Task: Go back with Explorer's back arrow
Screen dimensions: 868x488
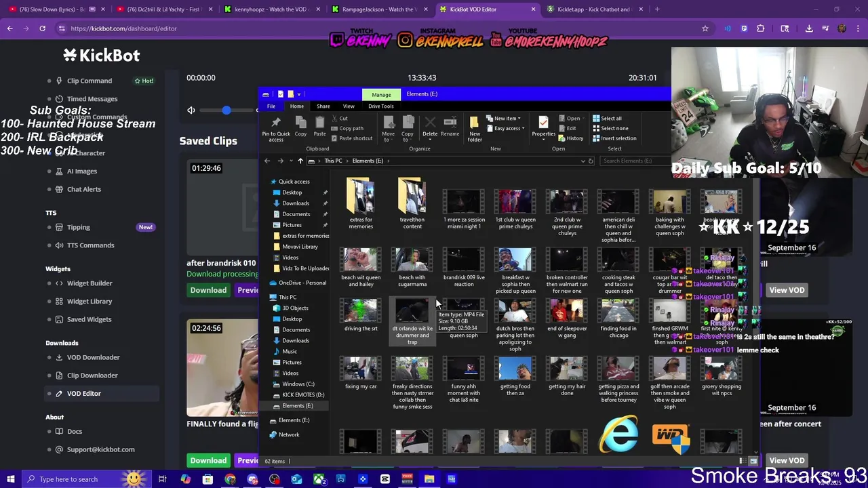Action: click(x=267, y=161)
